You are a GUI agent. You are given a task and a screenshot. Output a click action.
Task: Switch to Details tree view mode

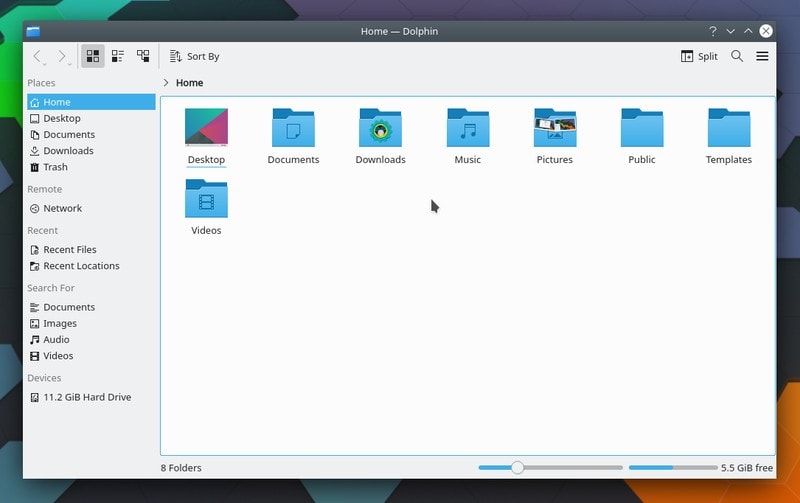coord(143,56)
